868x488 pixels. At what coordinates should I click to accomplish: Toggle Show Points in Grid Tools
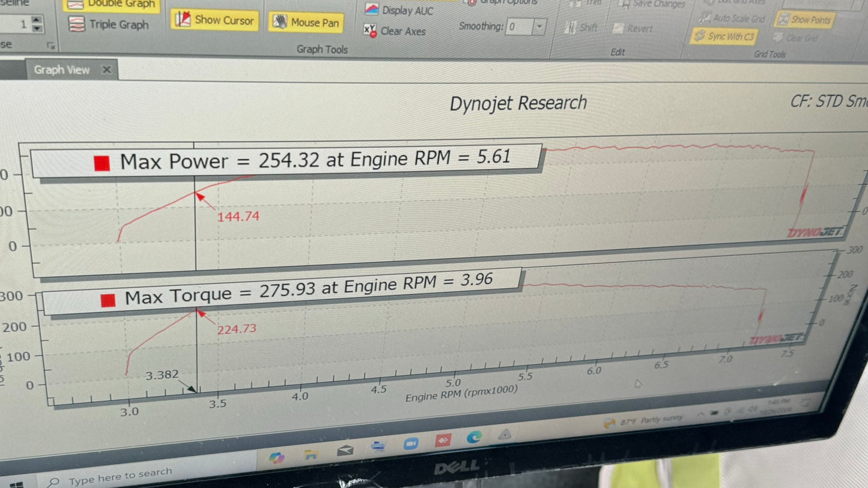(x=803, y=20)
